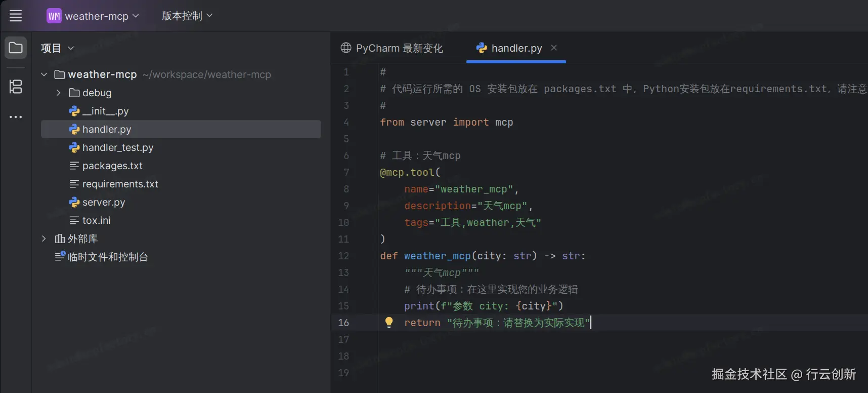This screenshot has height=393, width=868.
Task: Open handler_test.py in the project tree
Action: click(x=117, y=147)
